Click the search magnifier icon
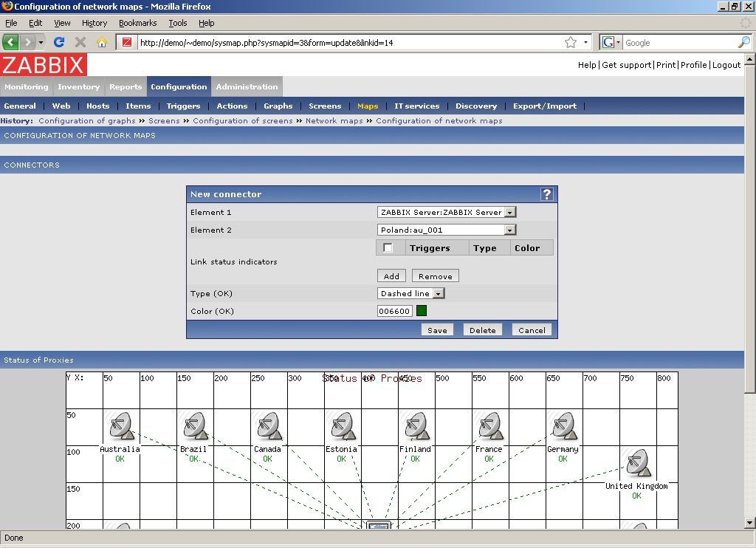 point(744,42)
